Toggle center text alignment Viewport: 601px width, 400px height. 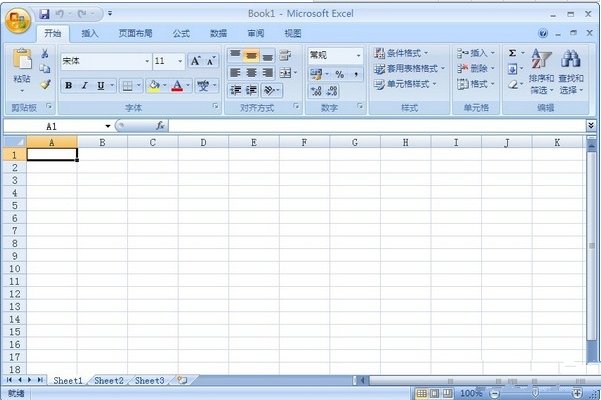[x=251, y=72]
